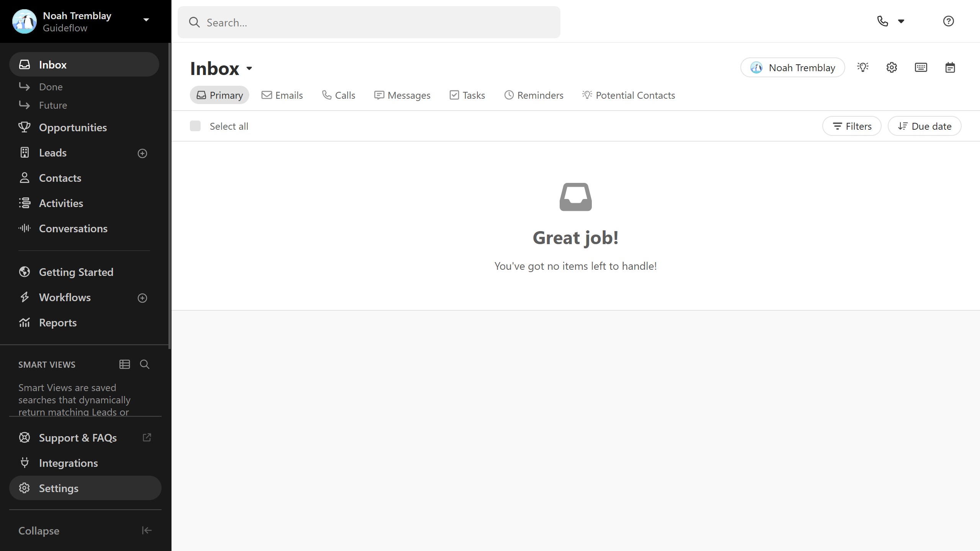The image size is (980, 551).
Task: Create a new workflow with plus icon
Action: [142, 298]
